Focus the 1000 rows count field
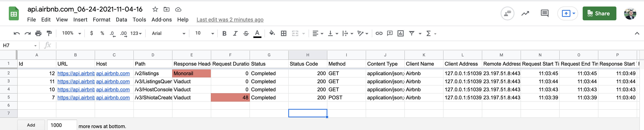The height and width of the screenshot is (130, 644). [62, 125]
